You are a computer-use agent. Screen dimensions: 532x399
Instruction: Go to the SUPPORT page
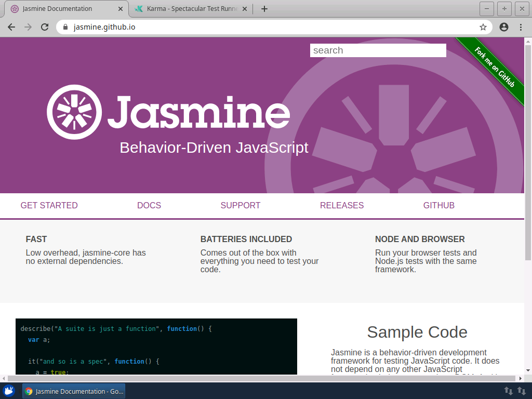pyautogui.click(x=241, y=205)
